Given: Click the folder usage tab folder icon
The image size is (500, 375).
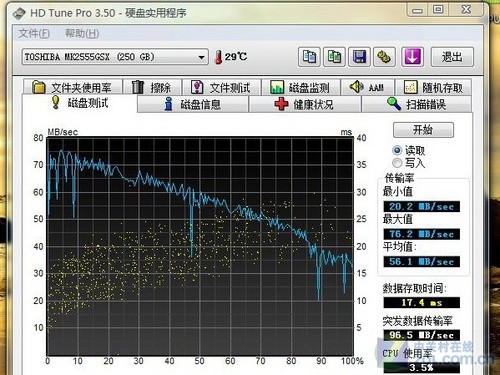Looking at the screenshot, I should pos(39,87).
